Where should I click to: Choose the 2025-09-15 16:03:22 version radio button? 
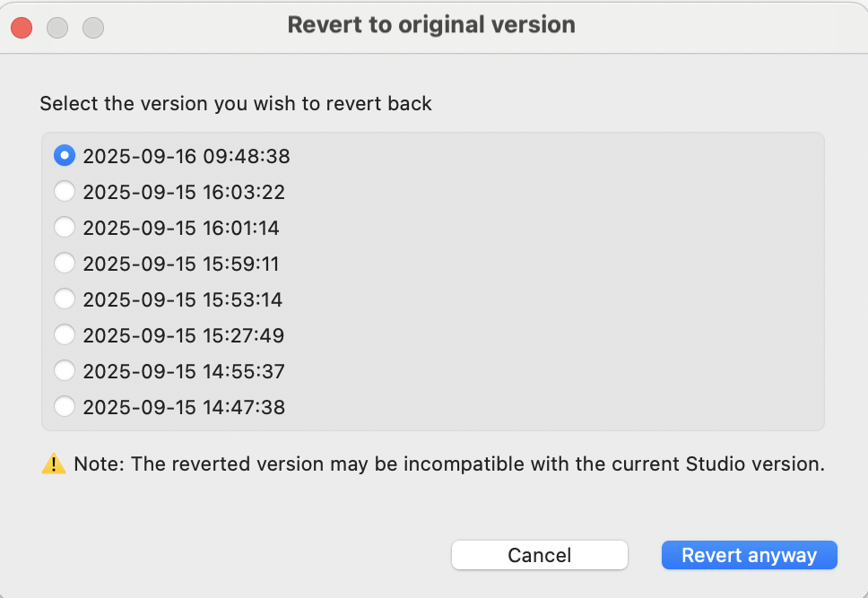[x=65, y=192]
